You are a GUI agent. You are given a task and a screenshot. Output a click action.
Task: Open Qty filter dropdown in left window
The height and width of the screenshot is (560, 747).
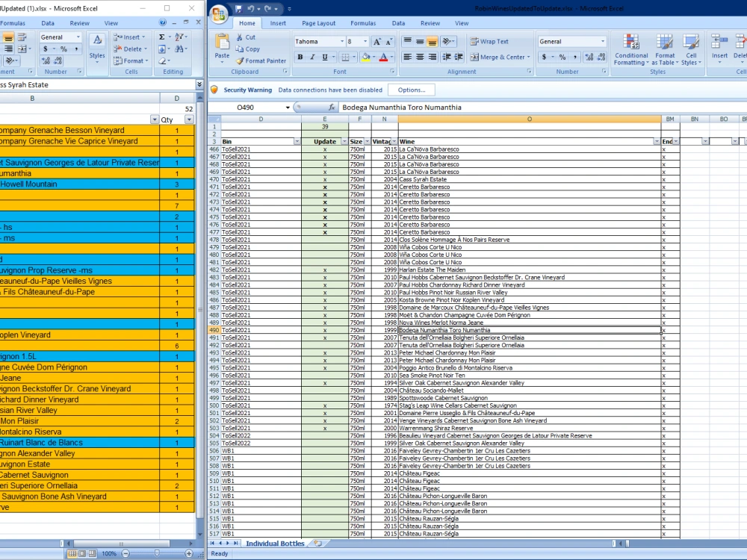click(189, 119)
